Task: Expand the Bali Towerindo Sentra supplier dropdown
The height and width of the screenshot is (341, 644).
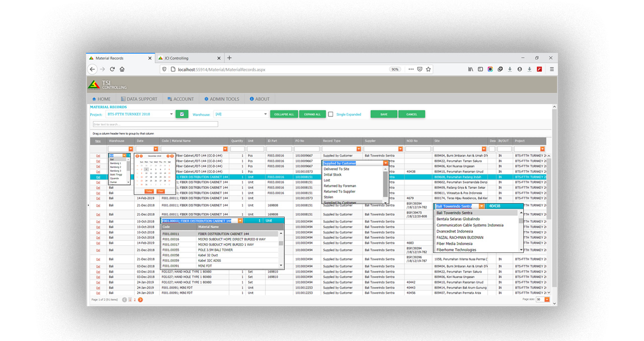Action: 480,206
